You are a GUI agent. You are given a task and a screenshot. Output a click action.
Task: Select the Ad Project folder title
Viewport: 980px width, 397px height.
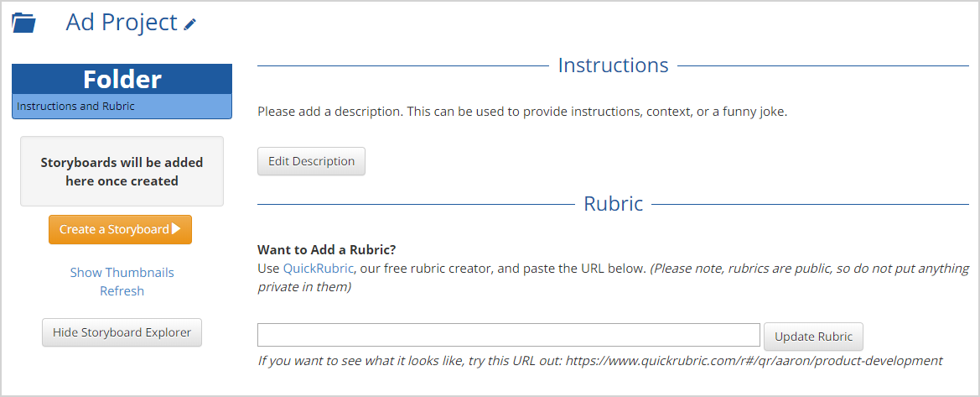coord(122,23)
